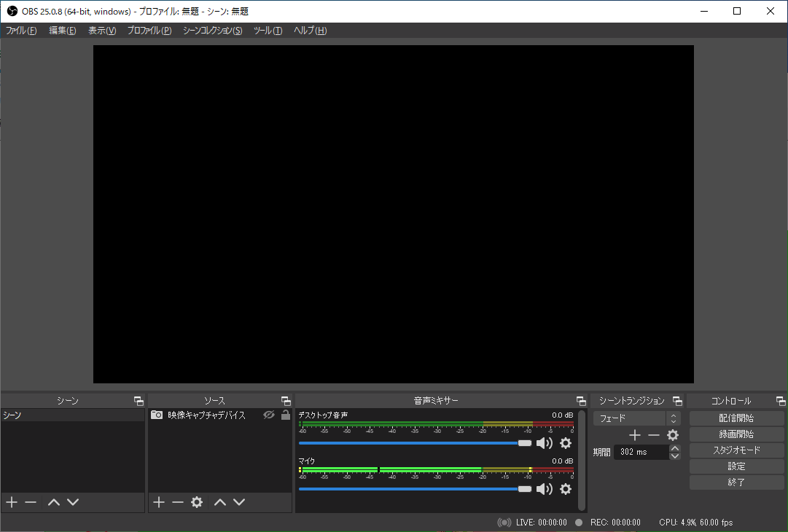788x532 pixels.
Task: Open source properties gear icon
Action: [197, 502]
